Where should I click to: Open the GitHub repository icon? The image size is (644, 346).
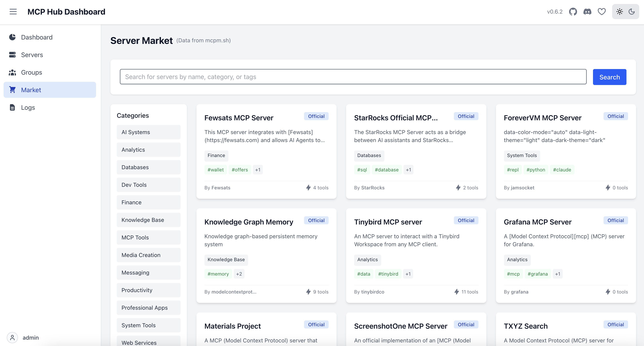pyautogui.click(x=573, y=12)
